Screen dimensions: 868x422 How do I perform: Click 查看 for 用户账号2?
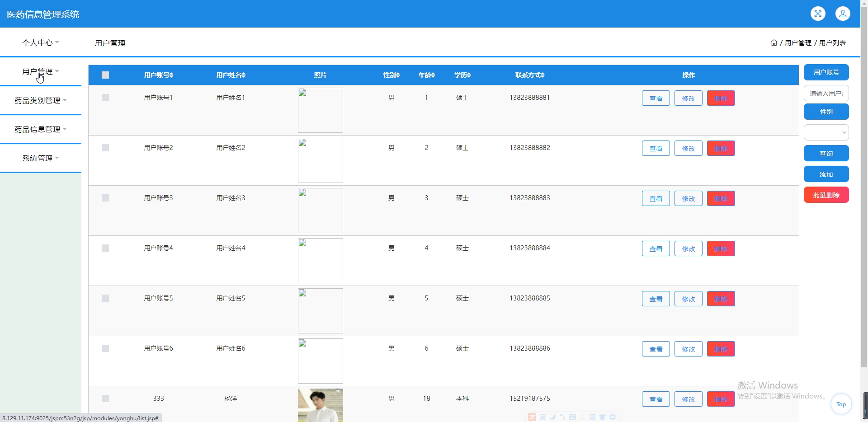pos(656,148)
